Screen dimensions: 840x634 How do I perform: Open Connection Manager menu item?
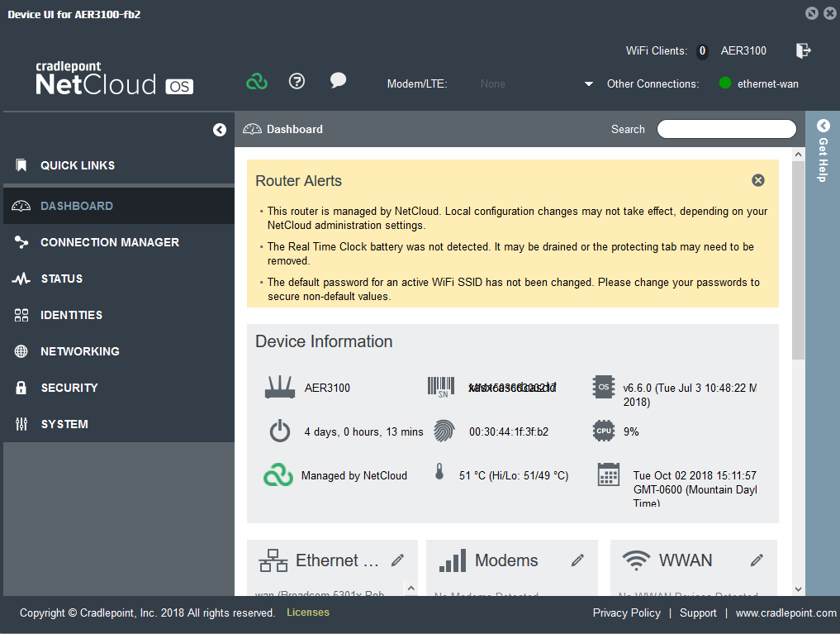click(x=119, y=242)
